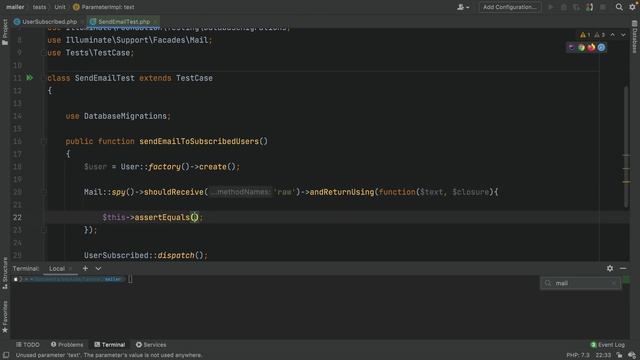Screen dimensions: 640x360
Task: Click the editor vertical scrollbar
Action: (x=626, y=147)
